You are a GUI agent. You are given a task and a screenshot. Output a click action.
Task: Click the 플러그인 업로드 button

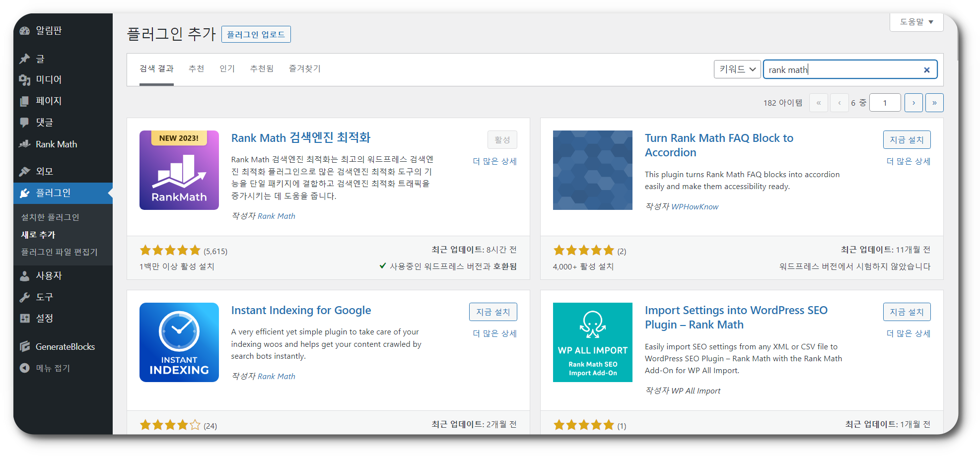(256, 34)
